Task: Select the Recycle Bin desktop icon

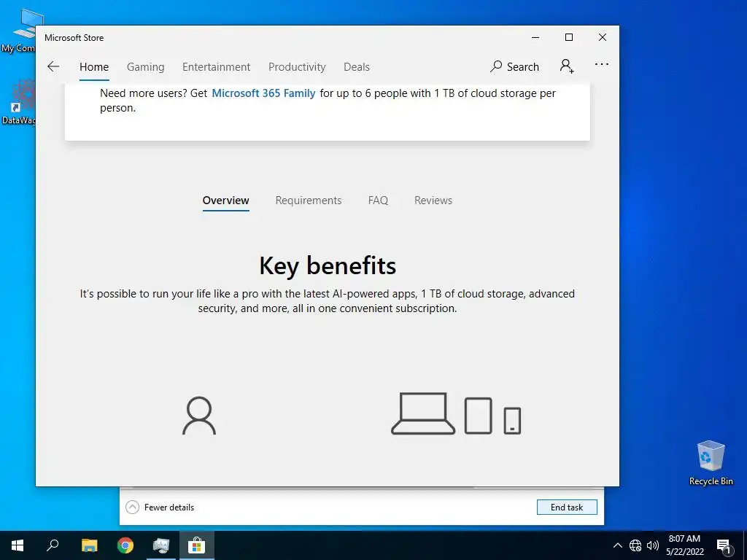Action: 711,463
